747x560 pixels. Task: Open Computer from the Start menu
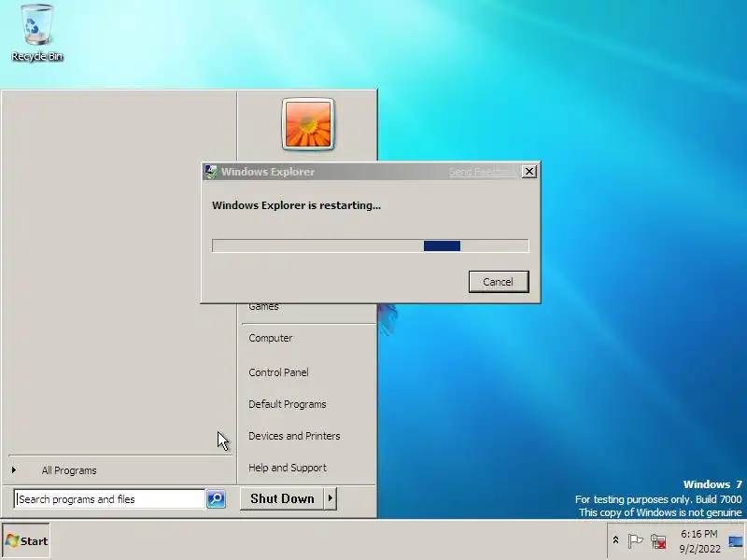[270, 338]
